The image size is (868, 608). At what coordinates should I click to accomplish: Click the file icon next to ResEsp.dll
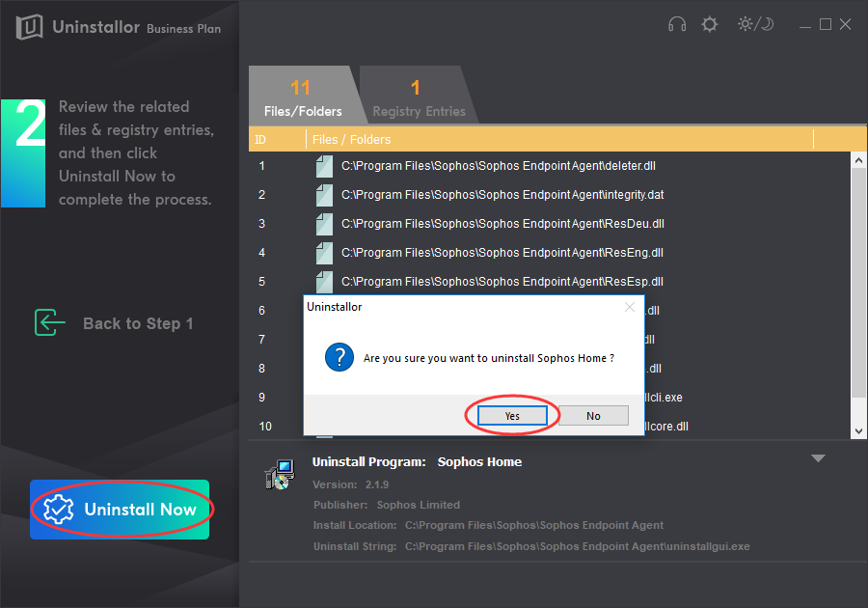[324, 281]
